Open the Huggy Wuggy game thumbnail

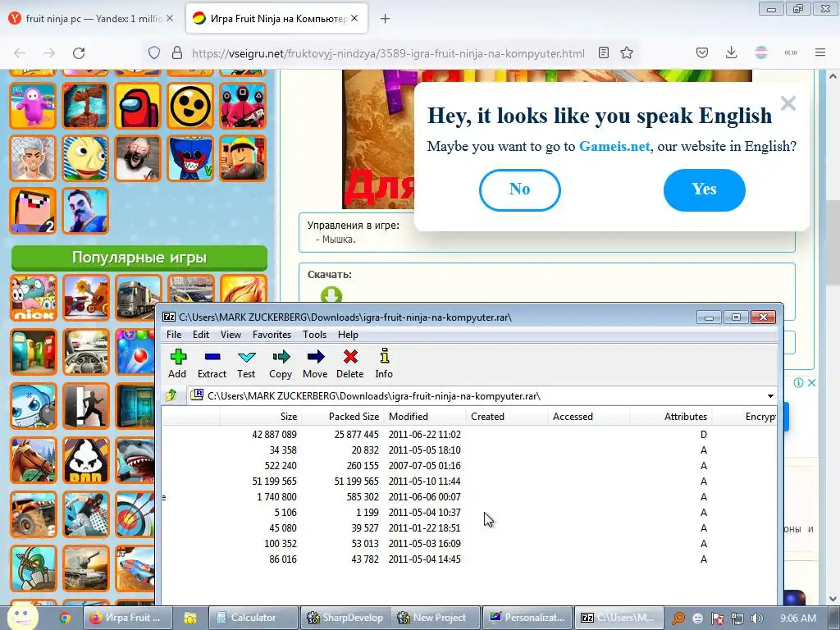tap(190, 158)
